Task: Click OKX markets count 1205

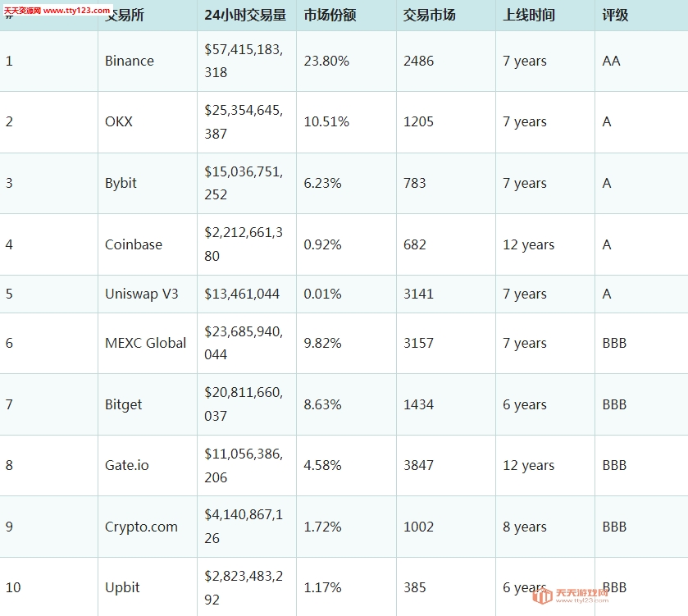Action: tap(418, 121)
